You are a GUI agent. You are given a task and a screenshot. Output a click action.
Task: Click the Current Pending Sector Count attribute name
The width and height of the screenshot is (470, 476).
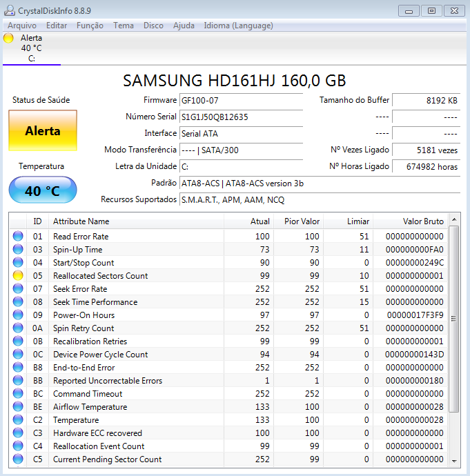click(x=108, y=459)
